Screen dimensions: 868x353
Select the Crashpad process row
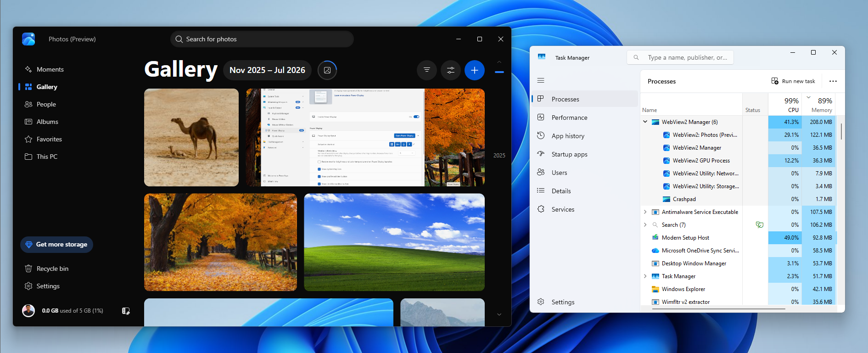coord(738,199)
